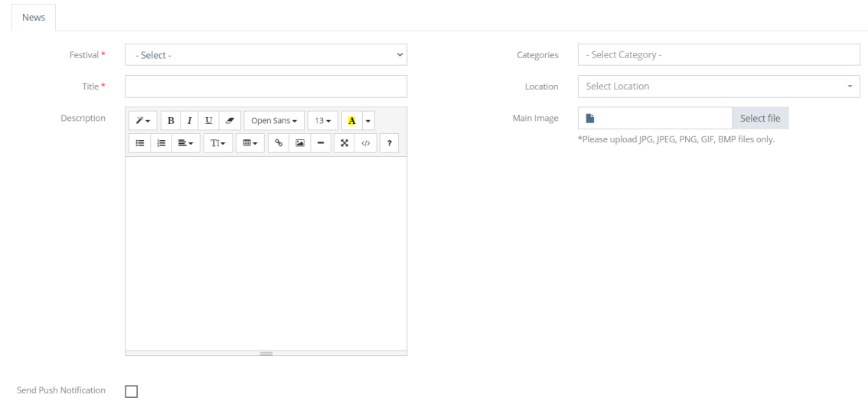Enable the Send Push Notification checkbox
Screen dimensions: 868x411
[x=131, y=392]
